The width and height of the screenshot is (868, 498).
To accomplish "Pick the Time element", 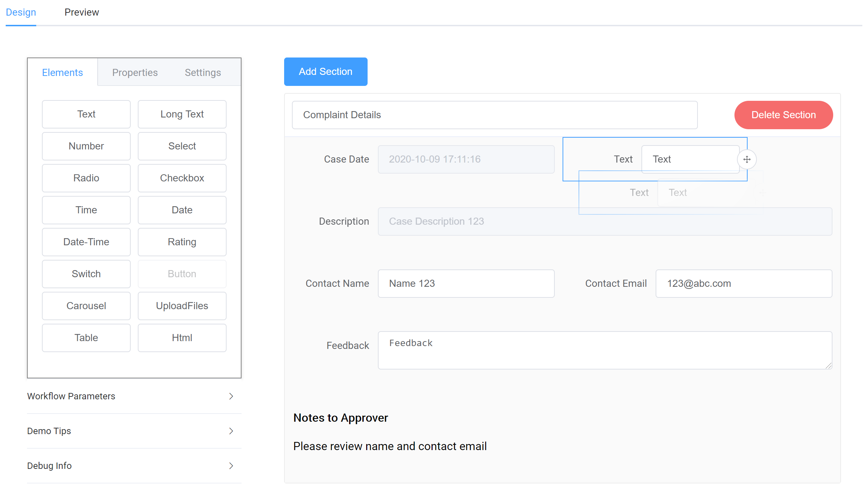I will pos(86,210).
